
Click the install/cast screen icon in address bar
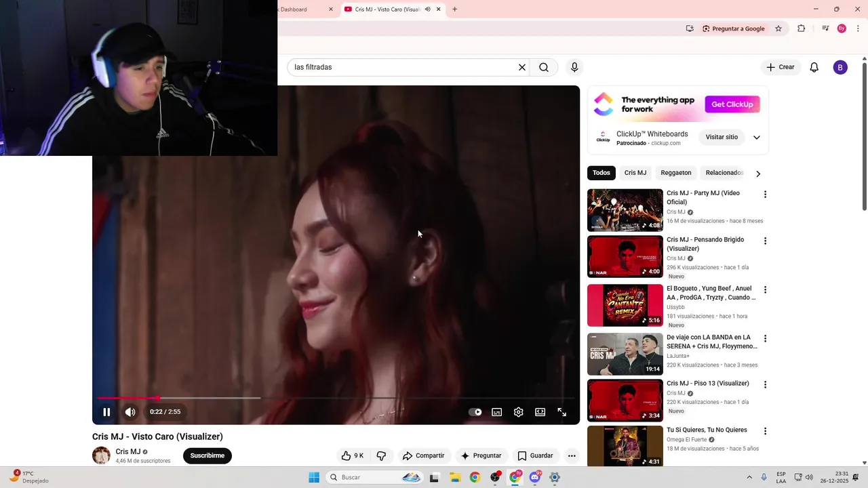[x=690, y=28]
